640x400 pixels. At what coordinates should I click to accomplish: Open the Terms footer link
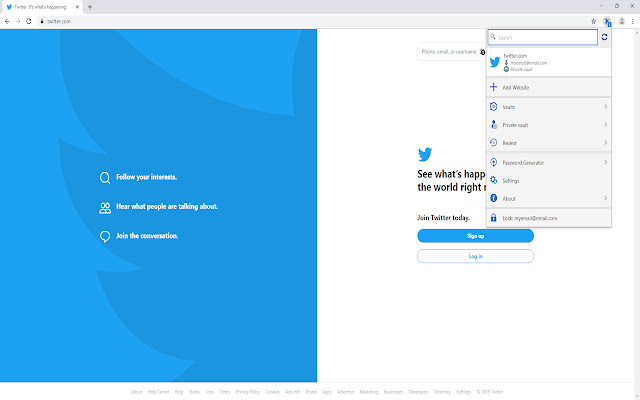pos(224,392)
